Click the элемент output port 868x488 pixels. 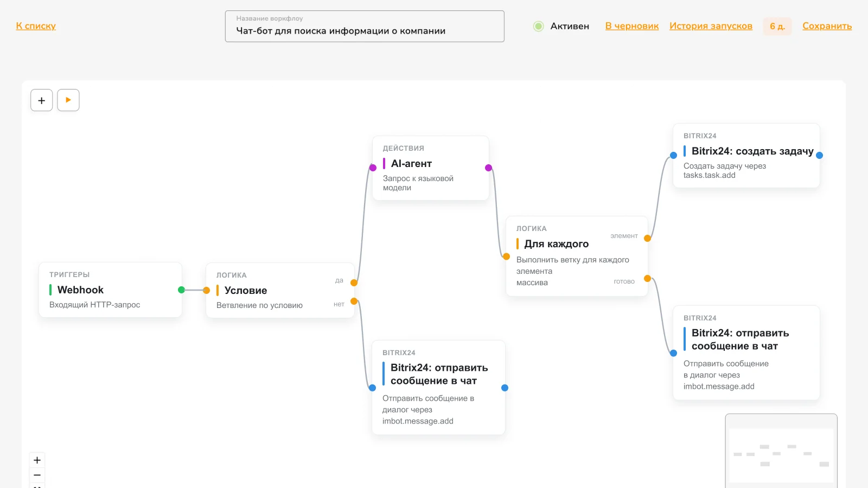point(647,238)
